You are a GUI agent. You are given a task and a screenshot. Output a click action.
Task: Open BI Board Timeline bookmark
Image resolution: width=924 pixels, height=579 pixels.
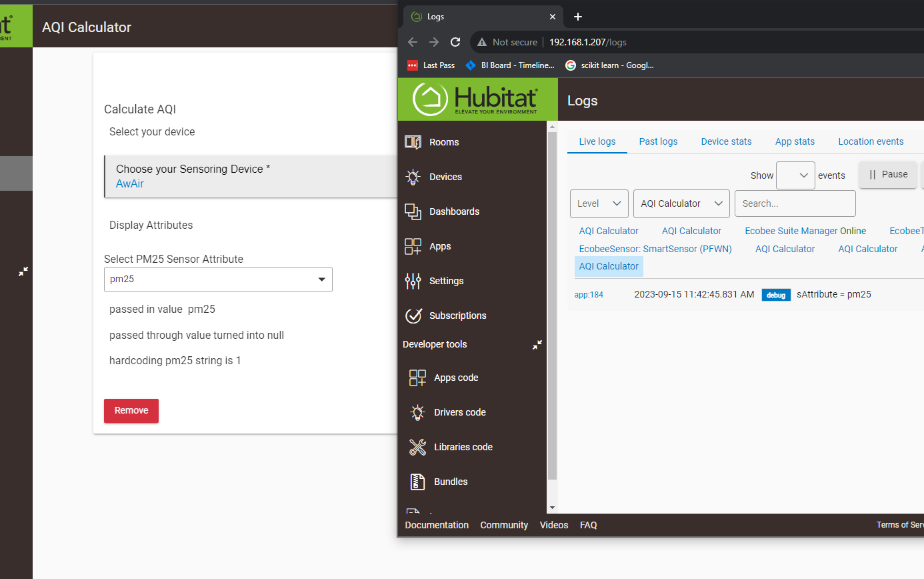510,65
